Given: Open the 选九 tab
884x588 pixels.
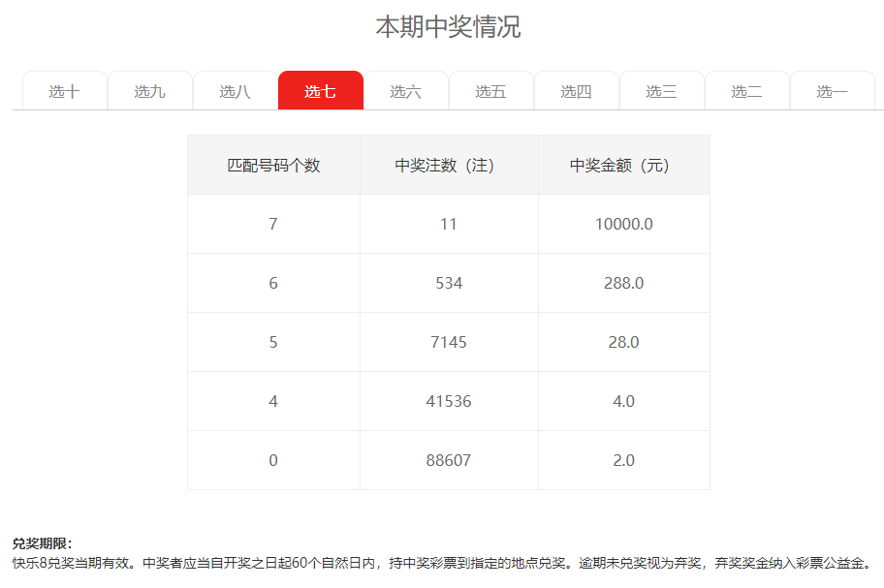Looking at the screenshot, I should coord(149,91).
